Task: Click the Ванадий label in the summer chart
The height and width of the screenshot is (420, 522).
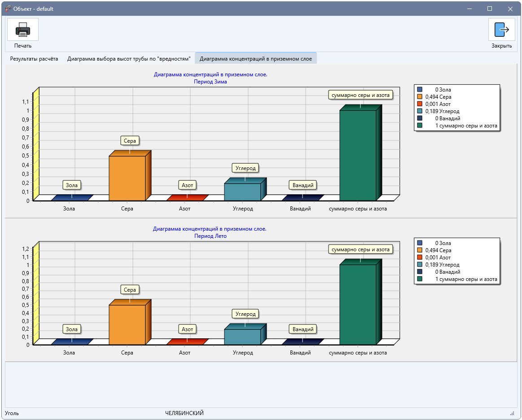Action: 303,329
